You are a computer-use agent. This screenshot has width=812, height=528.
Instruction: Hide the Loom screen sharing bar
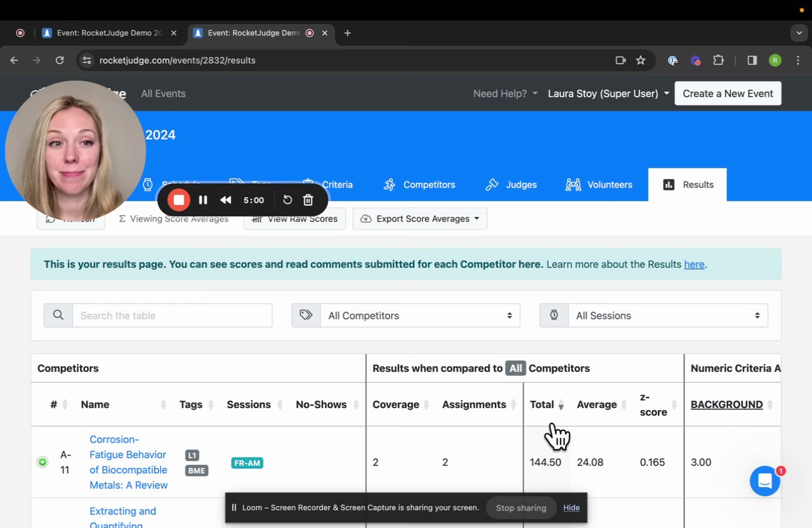572,508
